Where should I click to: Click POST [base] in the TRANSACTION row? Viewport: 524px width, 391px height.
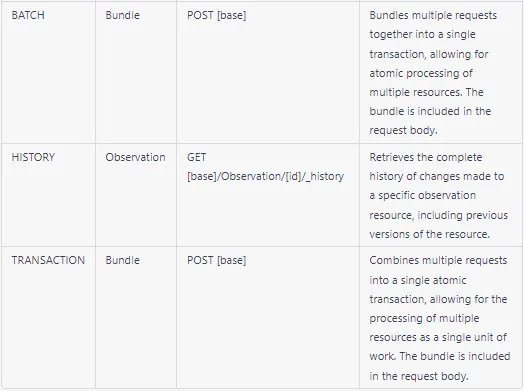coord(217,260)
